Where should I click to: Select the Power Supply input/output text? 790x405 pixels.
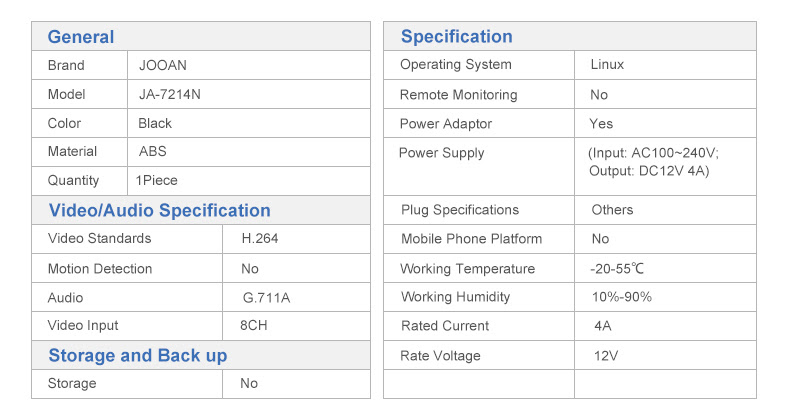click(x=653, y=162)
